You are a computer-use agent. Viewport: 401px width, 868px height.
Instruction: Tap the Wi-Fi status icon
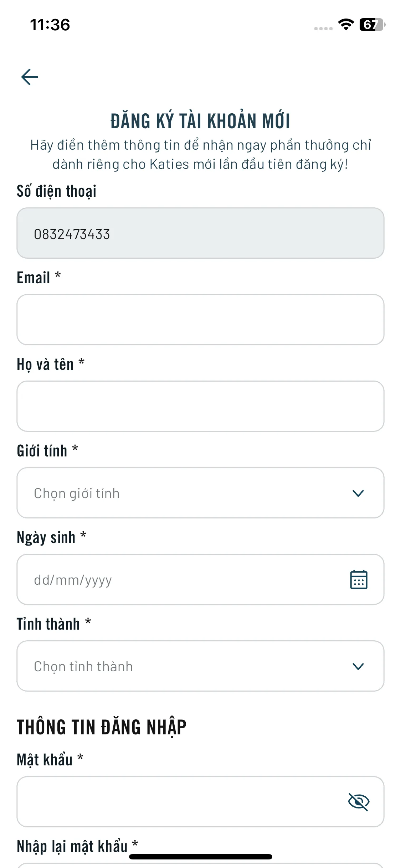point(346,25)
